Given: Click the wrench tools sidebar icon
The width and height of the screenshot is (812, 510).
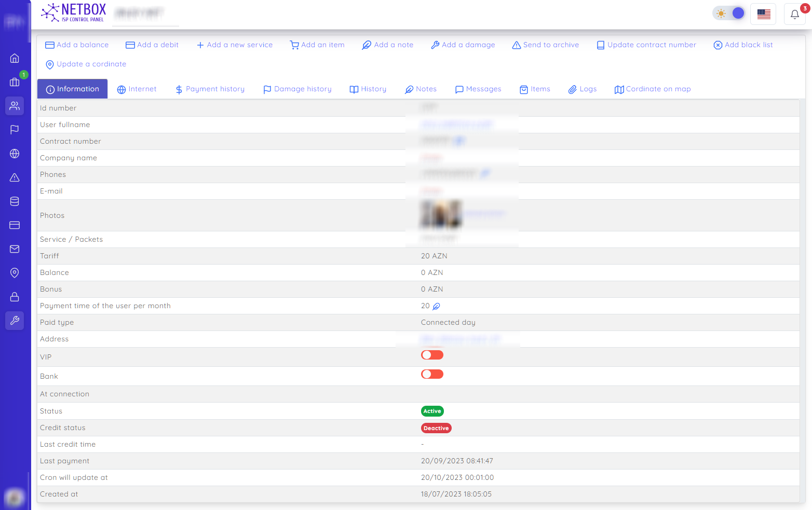Looking at the screenshot, I should (15, 321).
